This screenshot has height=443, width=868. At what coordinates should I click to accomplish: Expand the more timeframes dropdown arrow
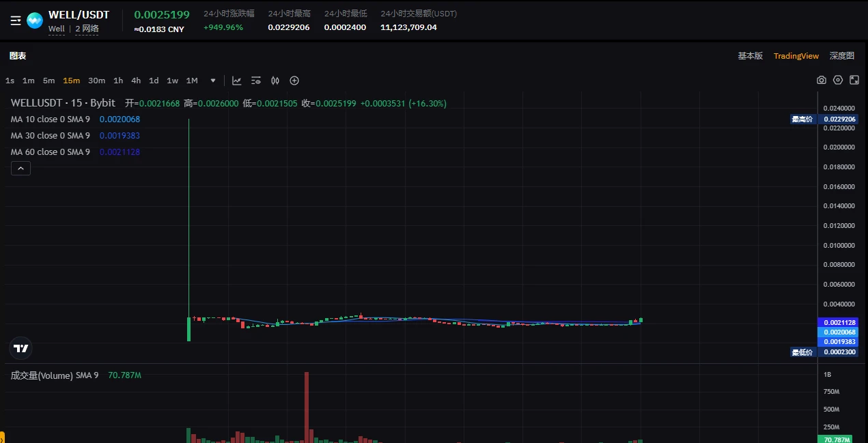[213, 81]
